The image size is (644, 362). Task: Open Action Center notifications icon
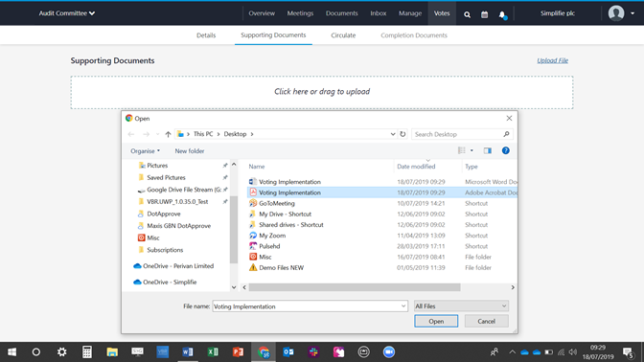628,352
